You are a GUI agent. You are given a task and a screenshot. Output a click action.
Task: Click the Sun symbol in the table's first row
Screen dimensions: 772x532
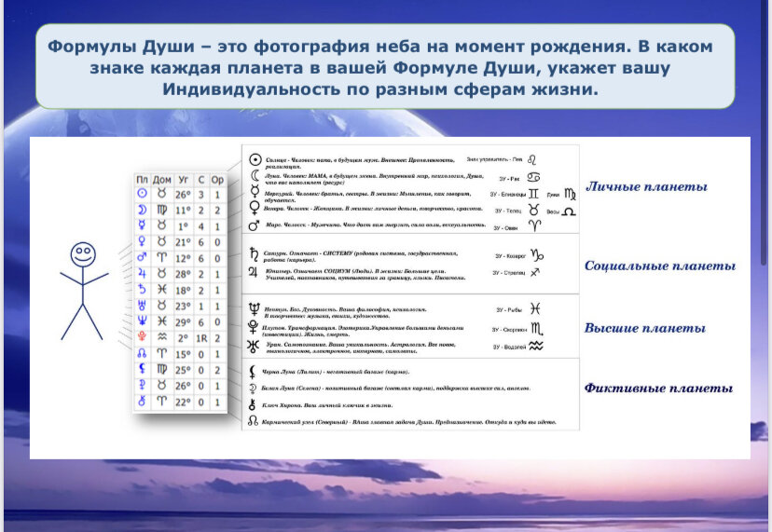pos(142,194)
